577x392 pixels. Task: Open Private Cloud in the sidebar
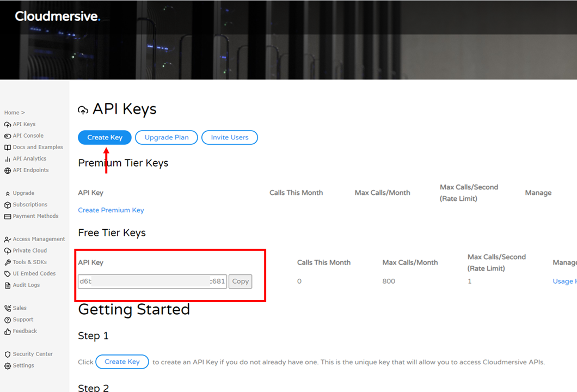pos(30,250)
